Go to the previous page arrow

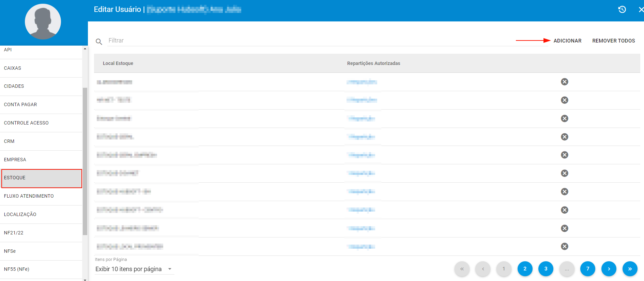[x=483, y=269]
